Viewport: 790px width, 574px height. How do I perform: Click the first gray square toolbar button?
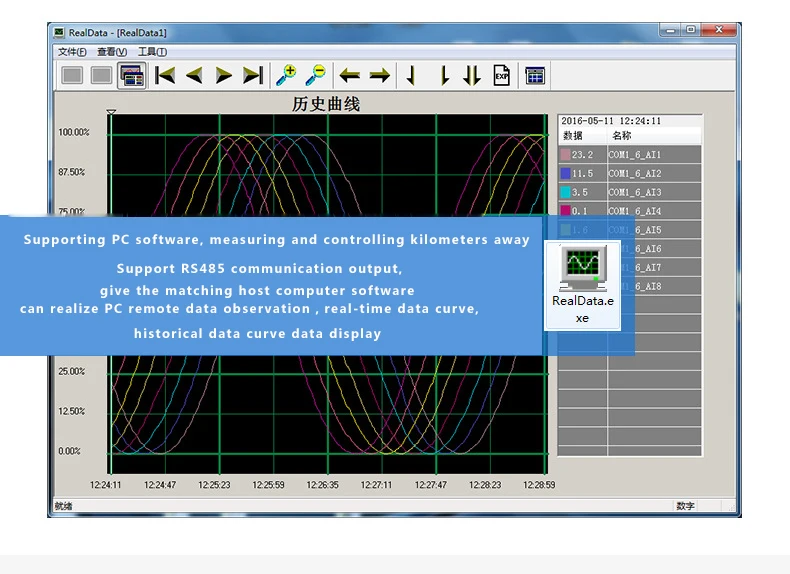[72, 76]
